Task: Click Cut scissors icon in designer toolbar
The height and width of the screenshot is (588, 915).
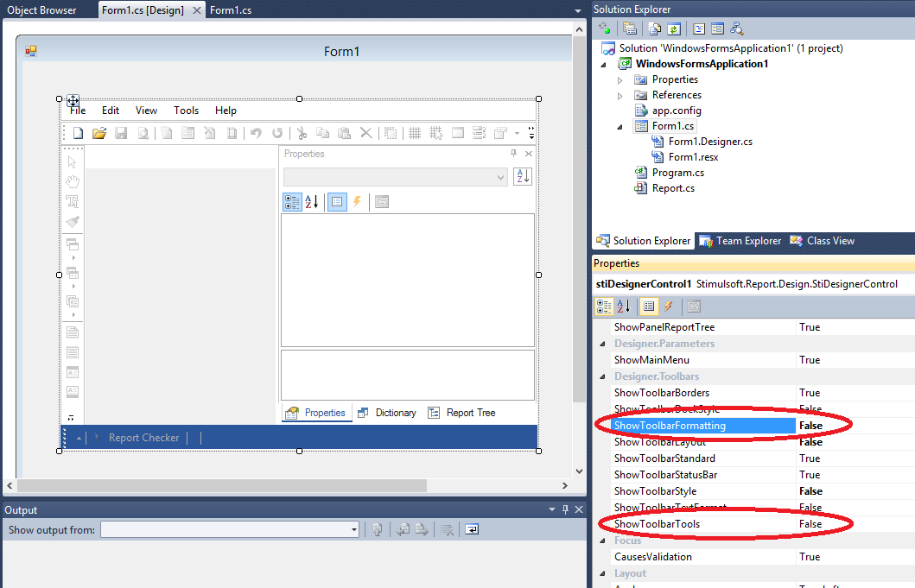Action: coord(302,133)
